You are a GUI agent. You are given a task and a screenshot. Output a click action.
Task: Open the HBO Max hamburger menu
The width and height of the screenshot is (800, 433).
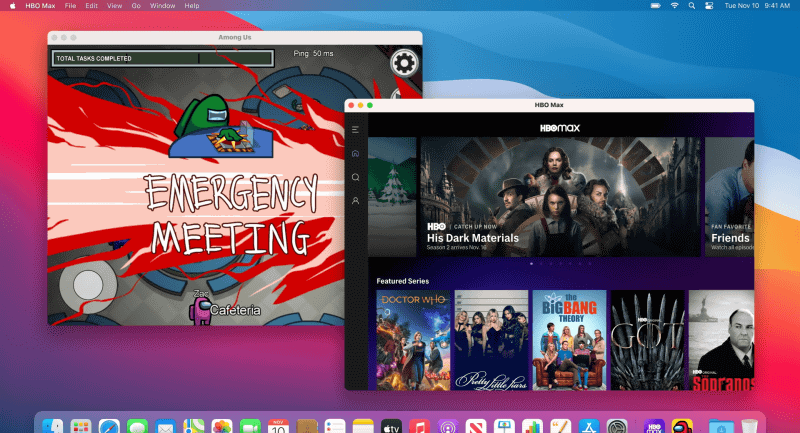pyautogui.click(x=355, y=130)
